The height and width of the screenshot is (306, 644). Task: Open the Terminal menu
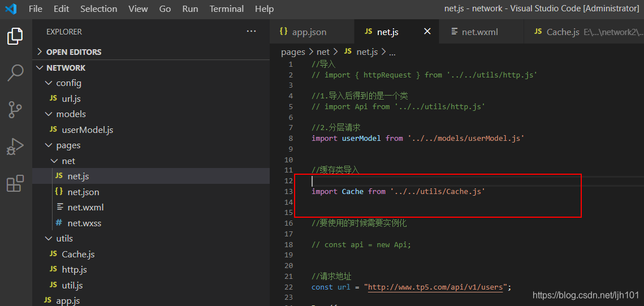227,8
